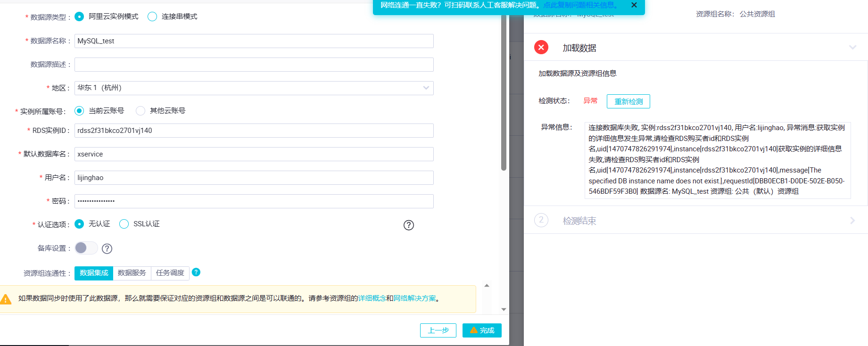The height and width of the screenshot is (346, 868).
Task: Switch to 任务调度 connectivity tab
Action: [x=170, y=273]
